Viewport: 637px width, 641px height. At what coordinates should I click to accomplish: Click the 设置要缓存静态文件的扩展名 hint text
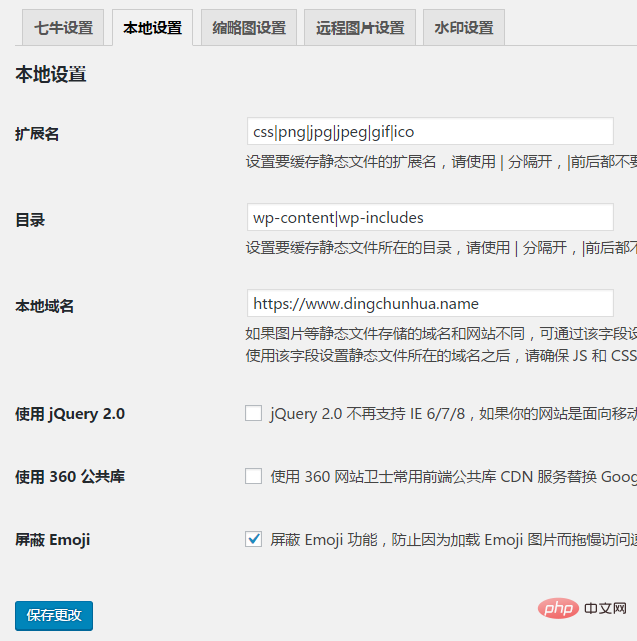coord(441,162)
